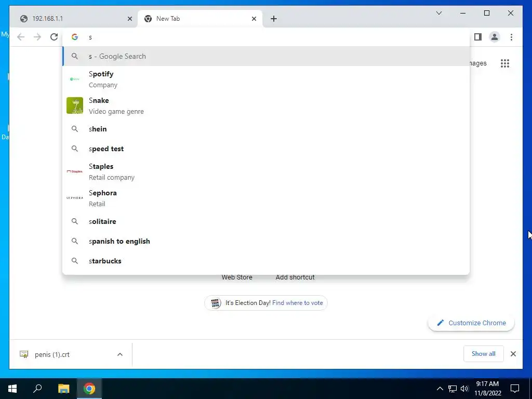The height and width of the screenshot is (399, 532).
Task: Reload the page with the refresh icon
Action: 54,37
